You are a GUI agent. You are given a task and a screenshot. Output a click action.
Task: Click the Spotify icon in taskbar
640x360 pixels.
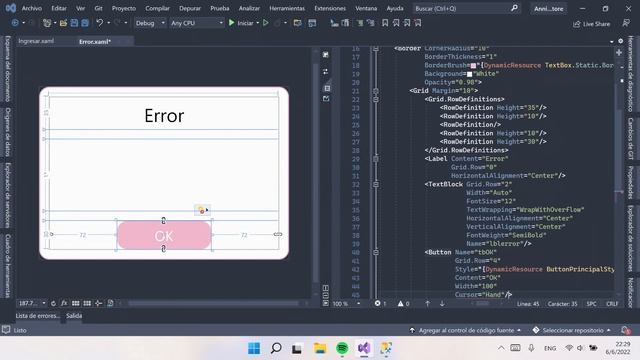coord(342,348)
